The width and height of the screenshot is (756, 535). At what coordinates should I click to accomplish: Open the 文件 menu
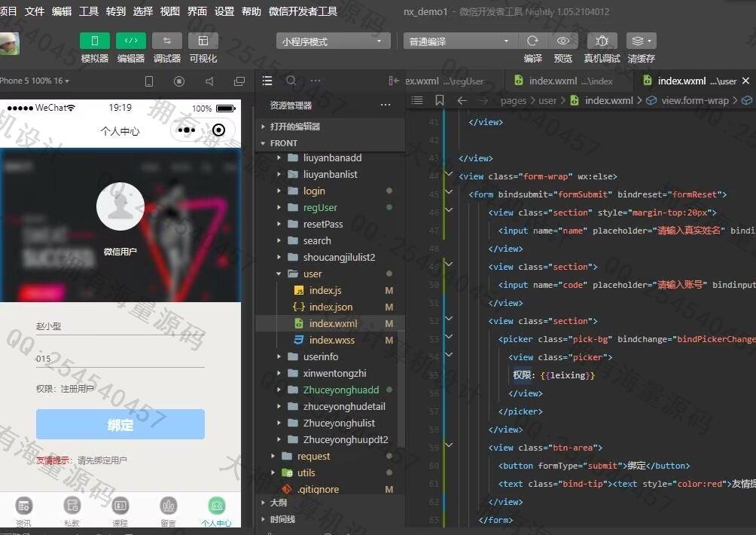34,11
